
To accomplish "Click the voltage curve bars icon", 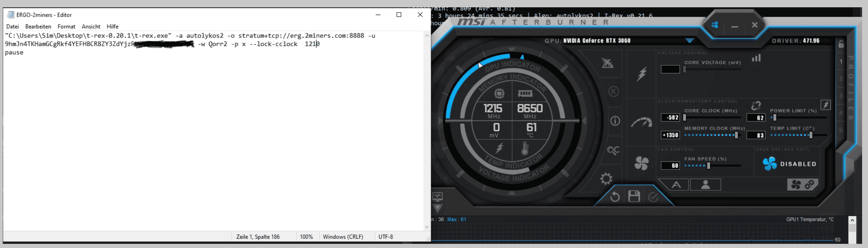I will pos(756,58).
